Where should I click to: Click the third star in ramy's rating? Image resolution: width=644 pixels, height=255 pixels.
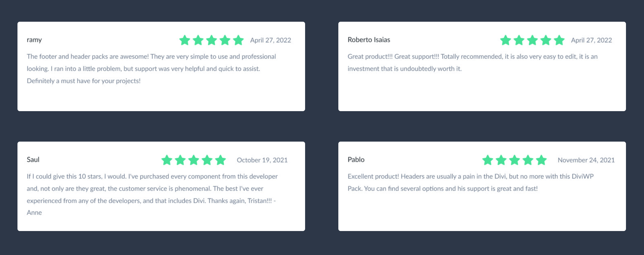[x=212, y=40]
